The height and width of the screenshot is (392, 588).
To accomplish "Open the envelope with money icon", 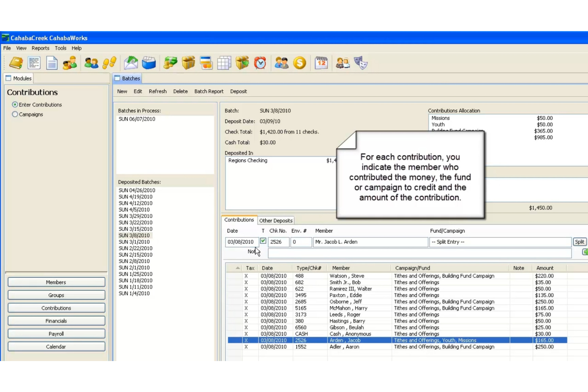I will coord(131,63).
